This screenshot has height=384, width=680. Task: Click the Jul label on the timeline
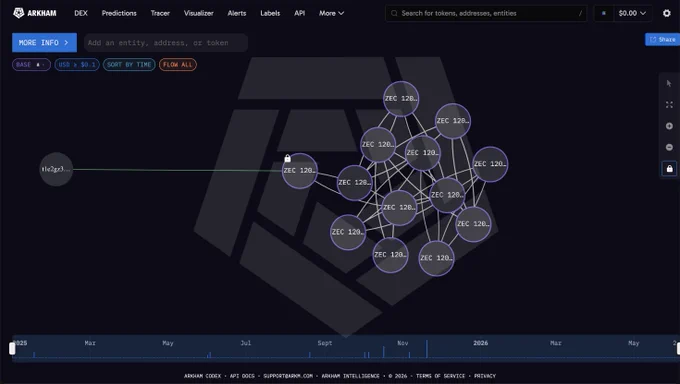(x=245, y=343)
